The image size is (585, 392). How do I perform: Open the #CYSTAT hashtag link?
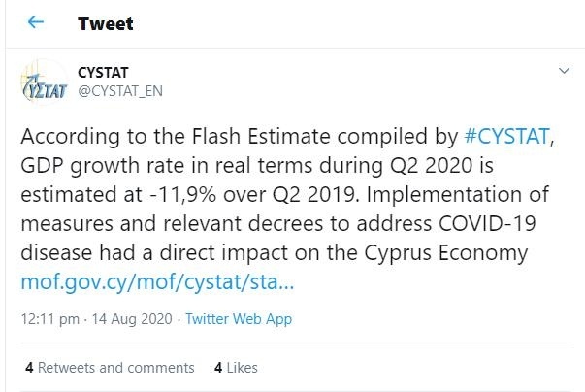coord(506,136)
